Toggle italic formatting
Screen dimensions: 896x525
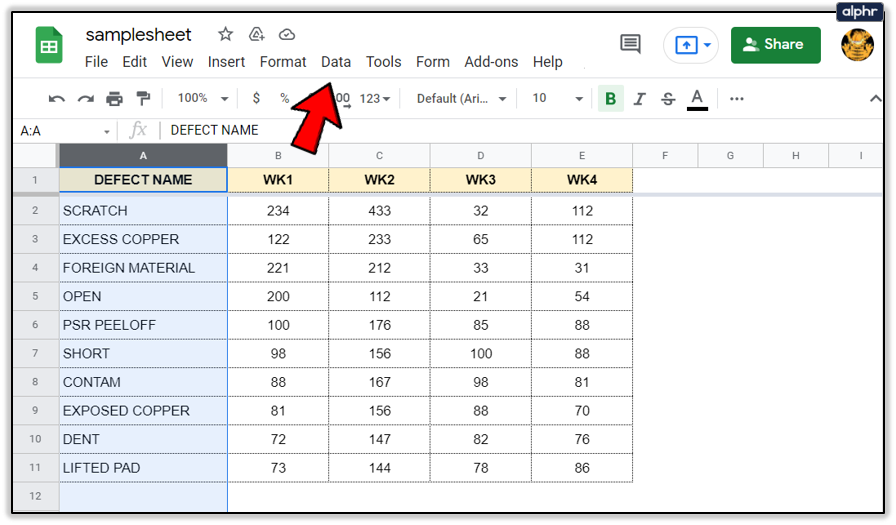pyautogui.click(x=639, y=98)
